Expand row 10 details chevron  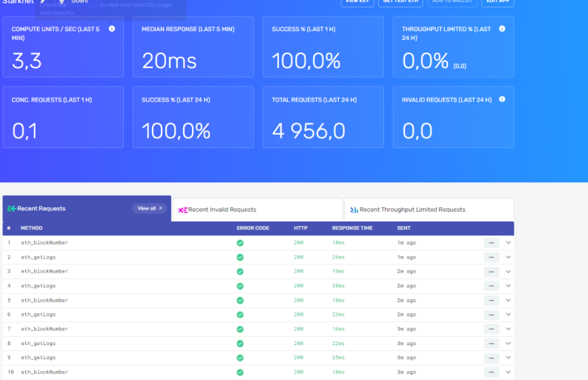[x=508, y=372]
